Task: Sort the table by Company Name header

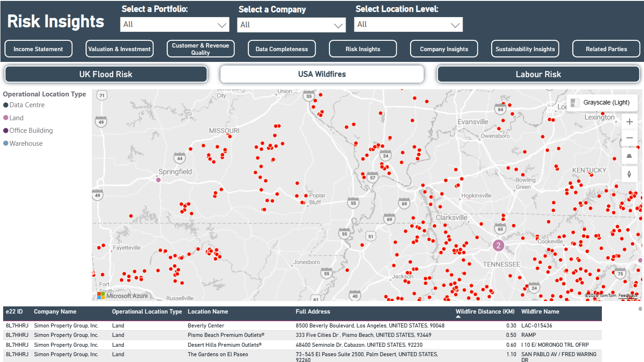Action: pos(55,312)
